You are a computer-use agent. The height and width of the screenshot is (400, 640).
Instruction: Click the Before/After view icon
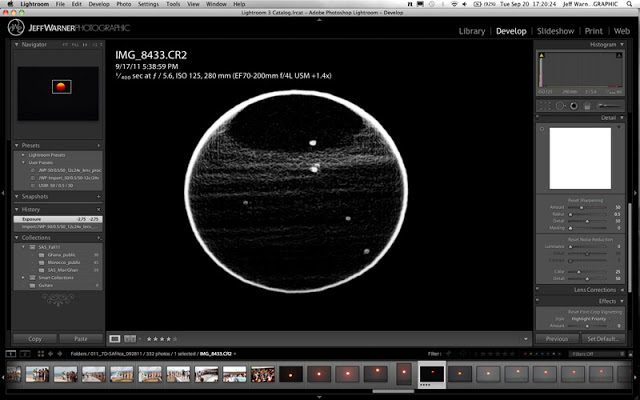130,339
